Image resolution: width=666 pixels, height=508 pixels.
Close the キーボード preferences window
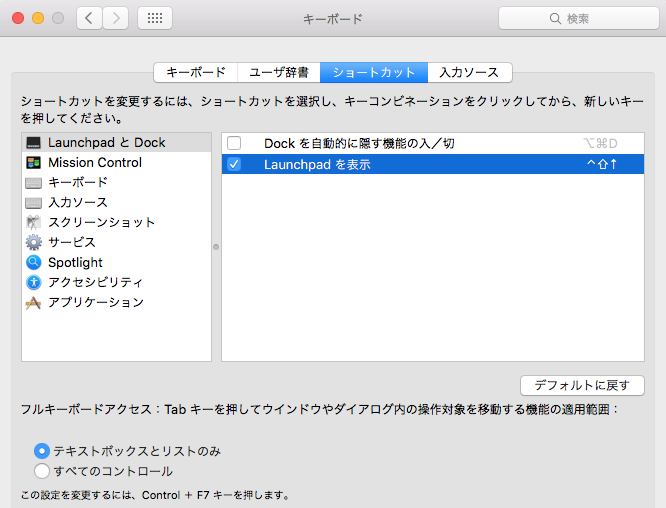click(18, 18)
